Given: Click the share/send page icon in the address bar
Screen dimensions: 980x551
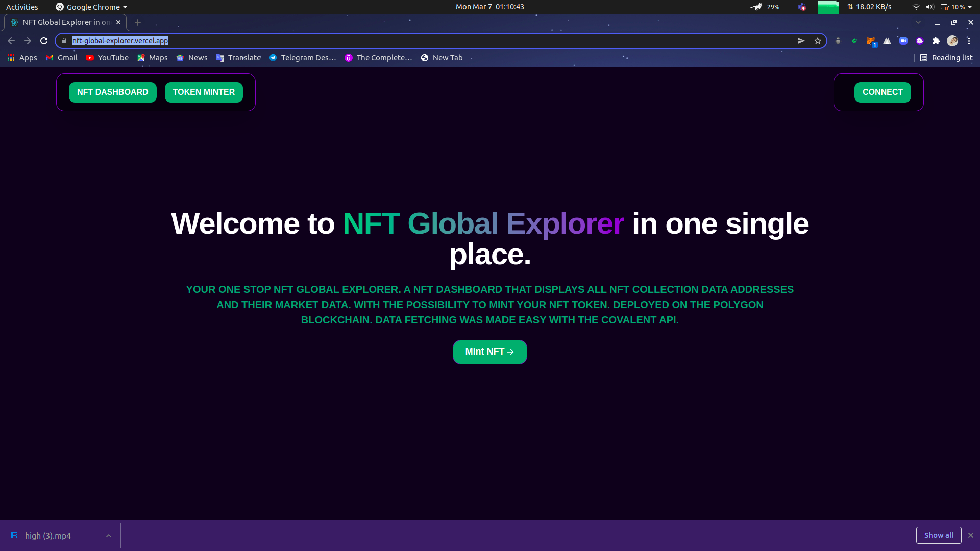Looking at the screenshot, I should tap(801, 41).
